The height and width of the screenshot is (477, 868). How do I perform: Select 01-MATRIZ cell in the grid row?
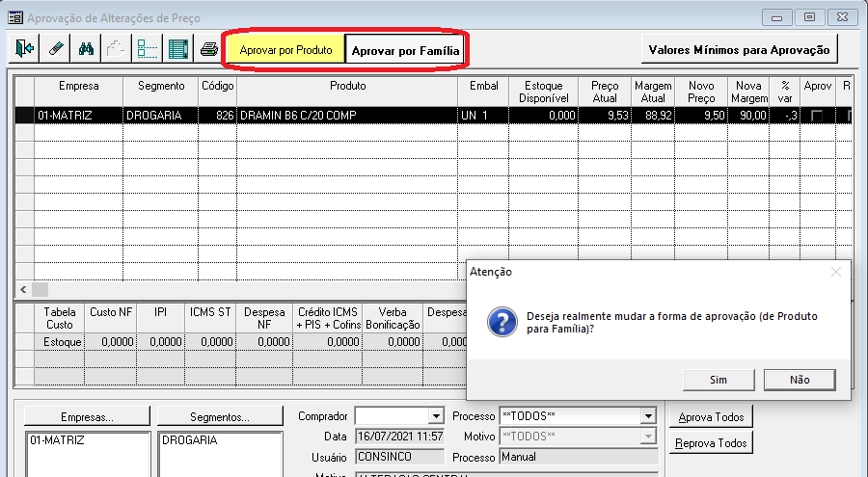79,116
